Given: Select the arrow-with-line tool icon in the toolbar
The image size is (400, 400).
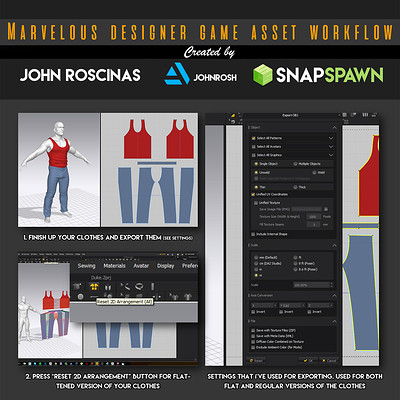Looking at the screenshot, I should click(x=125, y=286).
